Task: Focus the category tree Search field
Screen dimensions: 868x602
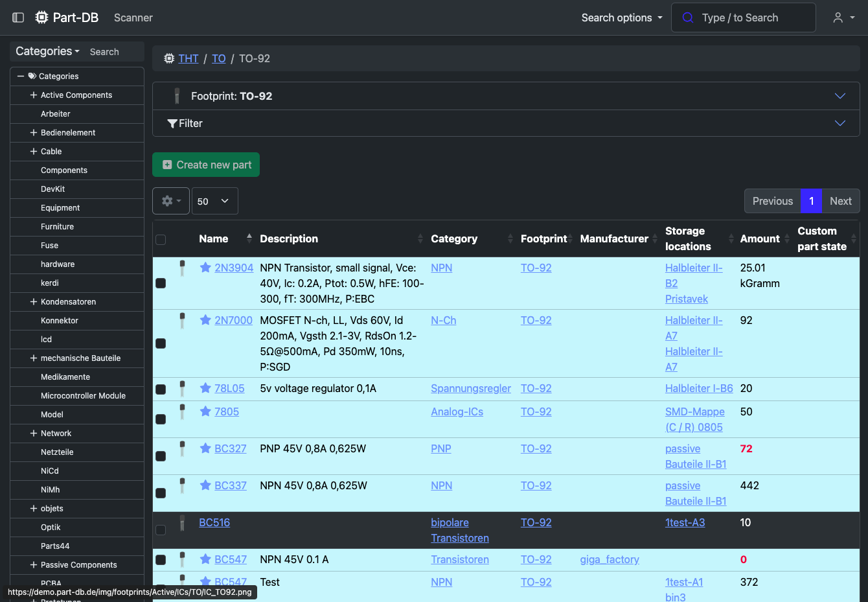Action: tap(114, 51)
